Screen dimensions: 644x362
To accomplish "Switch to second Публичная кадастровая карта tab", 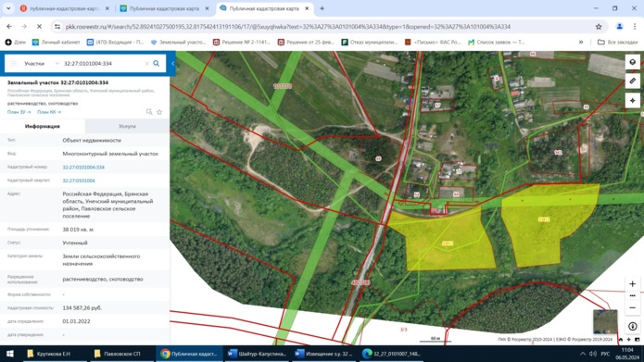I will coord(164,8).
